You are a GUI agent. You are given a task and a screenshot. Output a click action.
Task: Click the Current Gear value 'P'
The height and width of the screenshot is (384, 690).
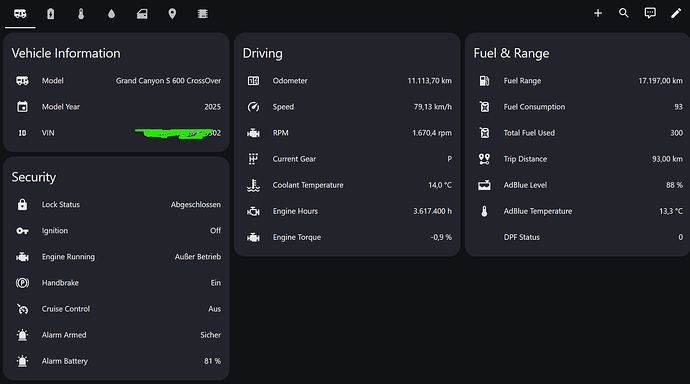click(x=449, y=159)
